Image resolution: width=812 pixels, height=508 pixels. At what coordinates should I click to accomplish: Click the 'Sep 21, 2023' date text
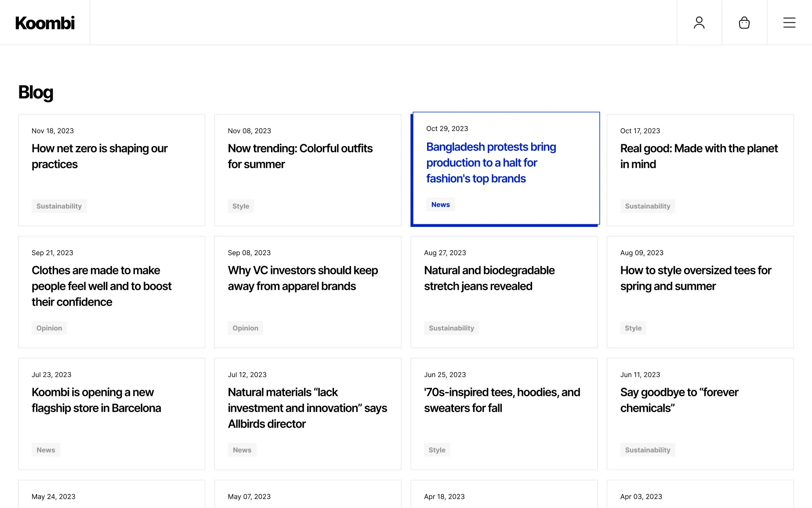(52, 253)
